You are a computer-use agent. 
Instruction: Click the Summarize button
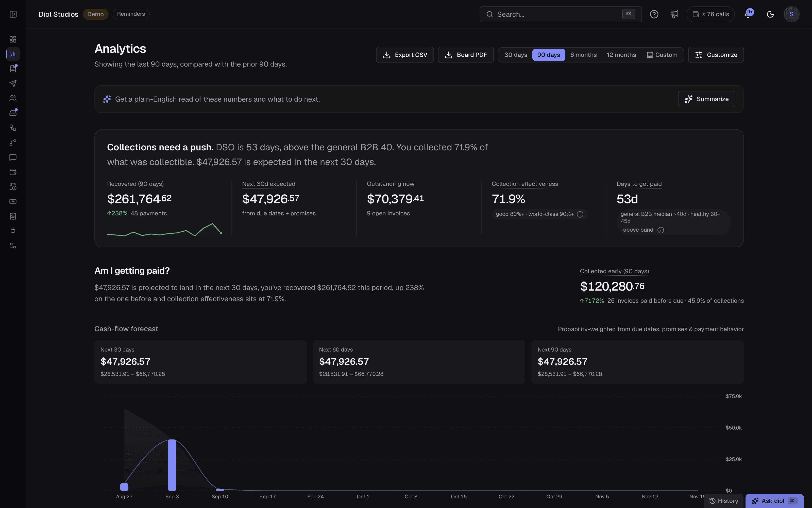coord(707,99)
